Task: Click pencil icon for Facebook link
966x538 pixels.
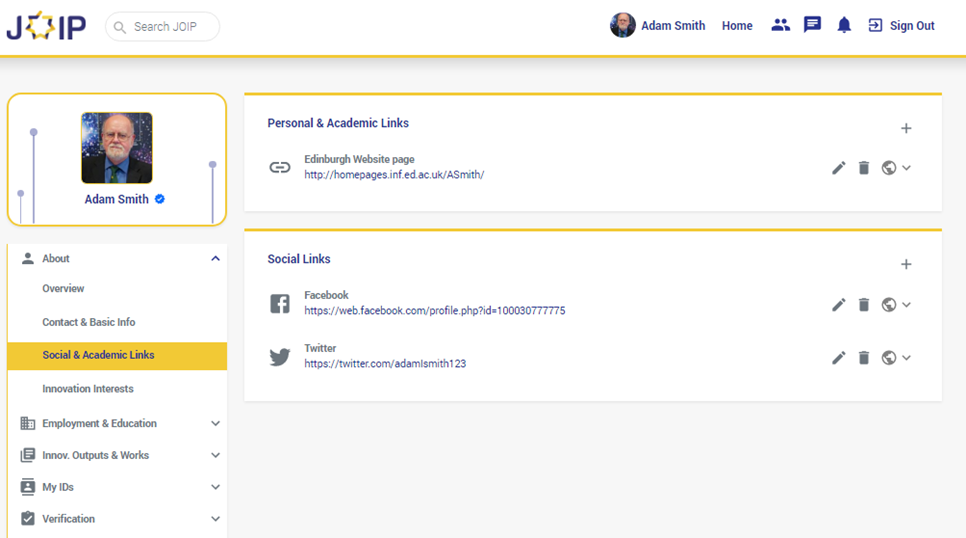Action: click(838, 305)
